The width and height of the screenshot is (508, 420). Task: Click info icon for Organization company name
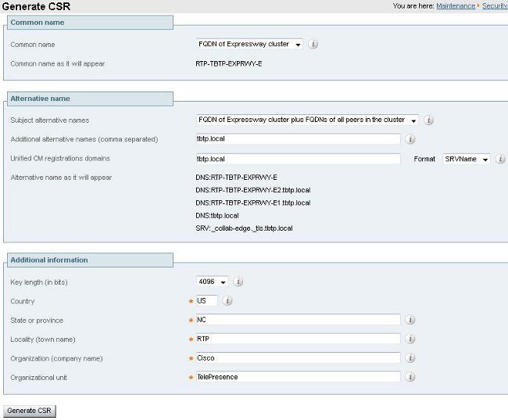[410, 357]
